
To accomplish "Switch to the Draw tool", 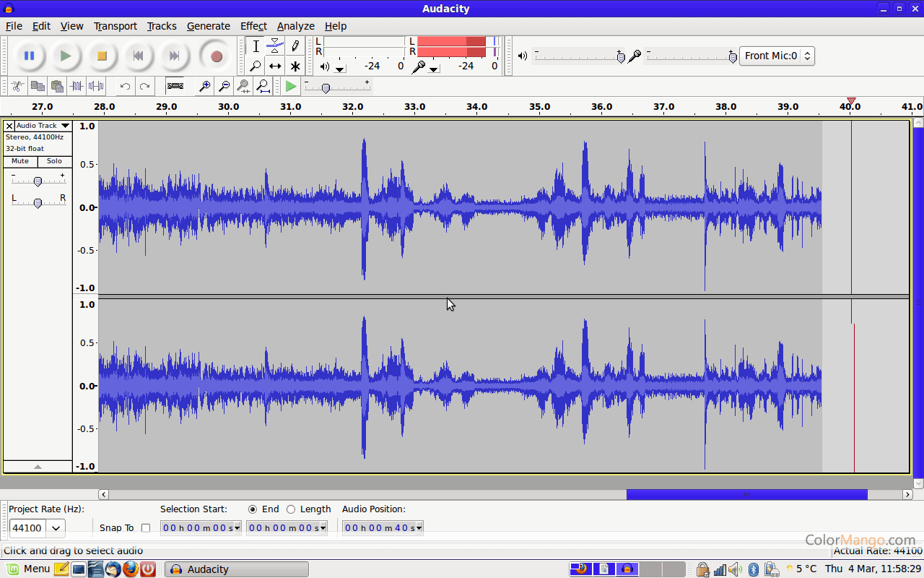I will point(295,46).
